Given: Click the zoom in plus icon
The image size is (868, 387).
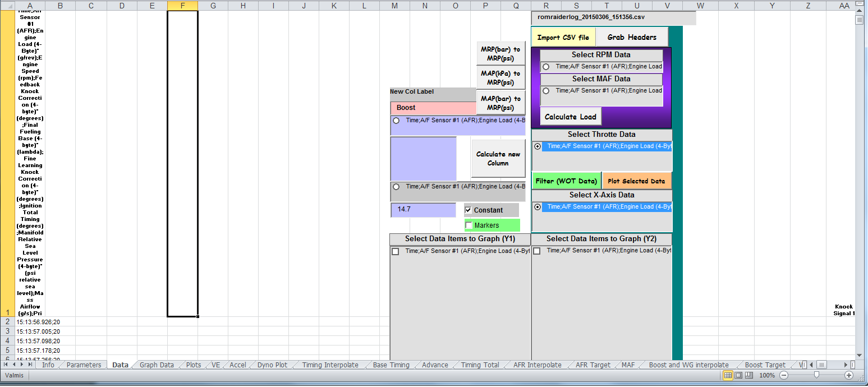Looking at the screenshot, I should (x=849, y=375).
